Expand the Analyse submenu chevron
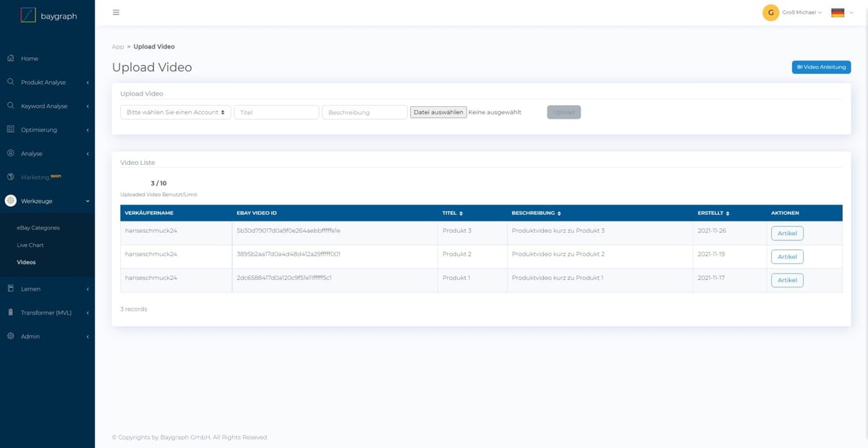868x448 pixels. tap(88, 154)
